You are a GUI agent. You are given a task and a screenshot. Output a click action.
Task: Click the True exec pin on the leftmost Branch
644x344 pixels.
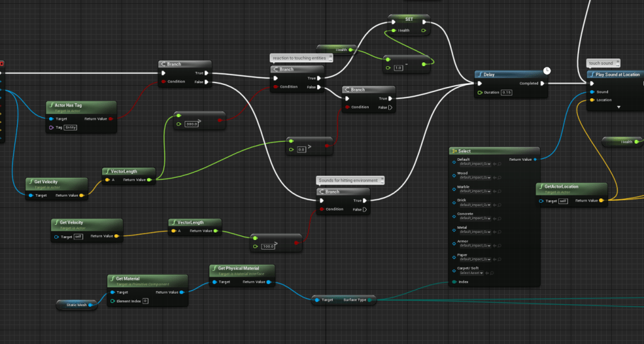[x=216, y=73]
